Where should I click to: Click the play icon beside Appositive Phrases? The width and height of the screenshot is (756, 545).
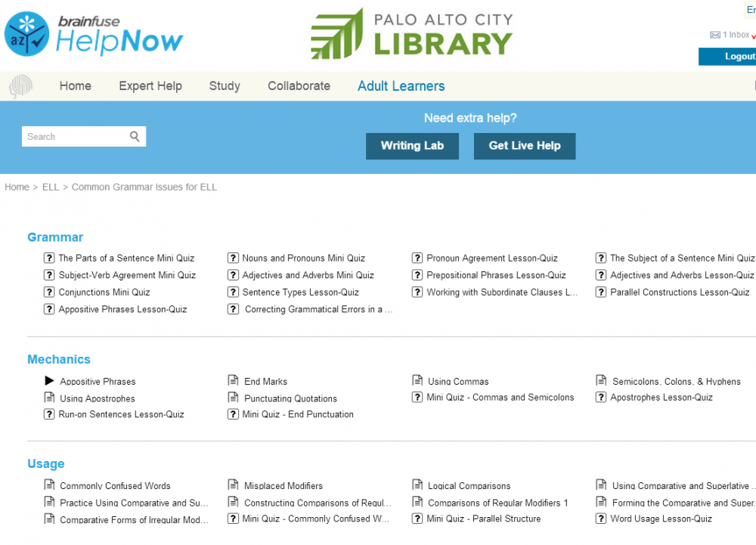(50, 381)
